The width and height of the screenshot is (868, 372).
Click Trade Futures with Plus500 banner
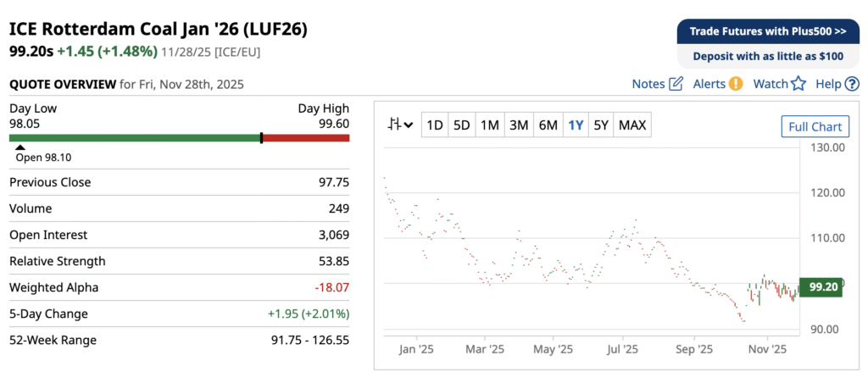click(x=768, y=31)
